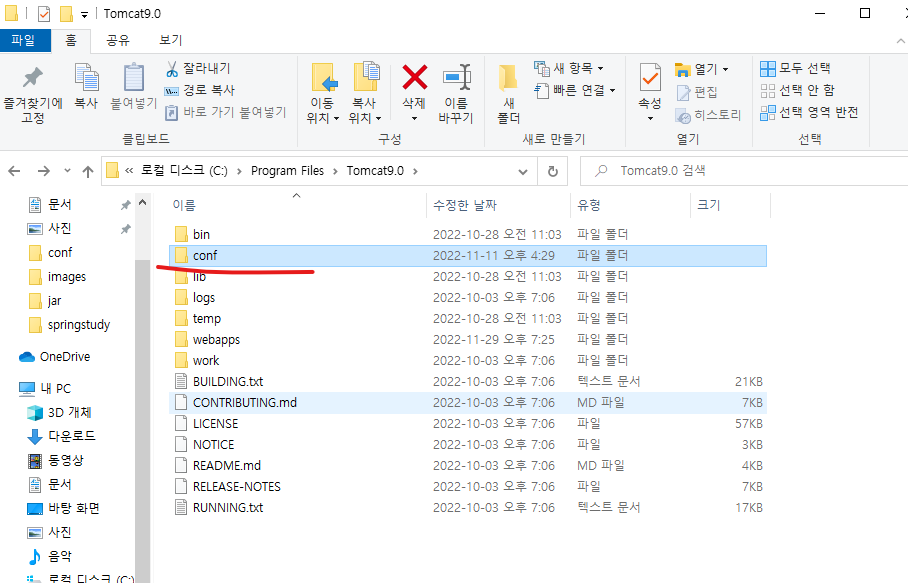Screen dimensions: 908x583
Task: Choose Copy path (경로 복사)
Action: [x=200, y=90]
